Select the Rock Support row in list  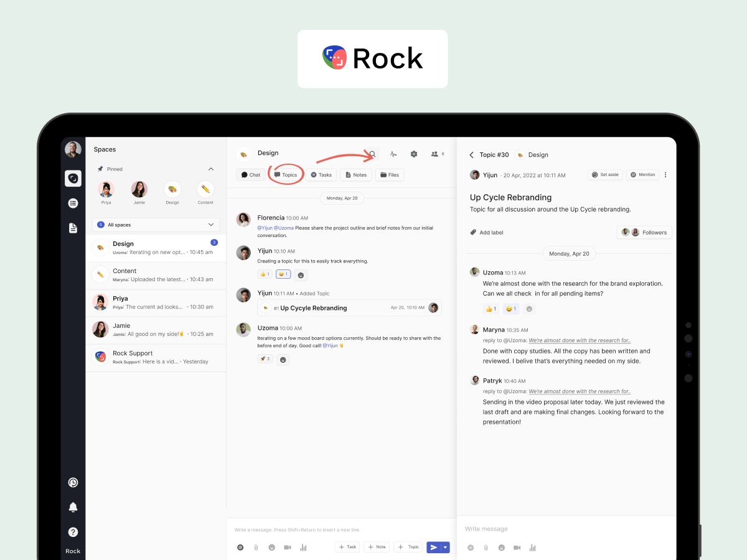156,357
